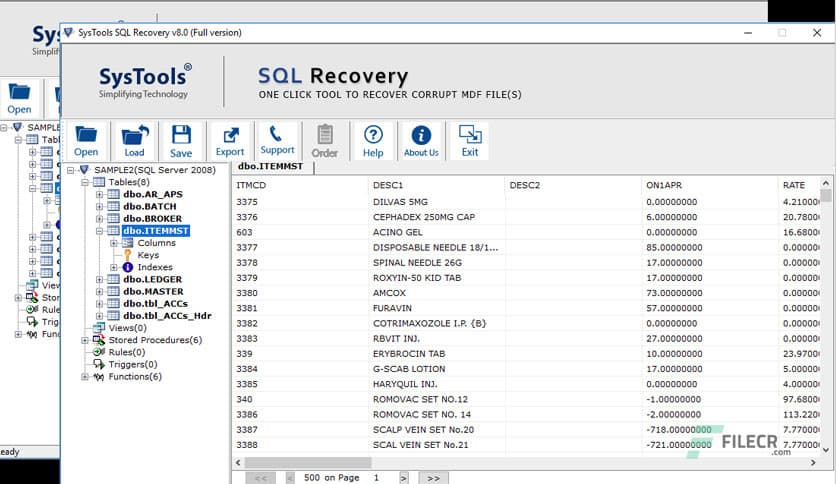This screenshot has height=484, width=836.
Task: Click the ROXYIN-50 KID TAB cell
Action: pos(437,278)
